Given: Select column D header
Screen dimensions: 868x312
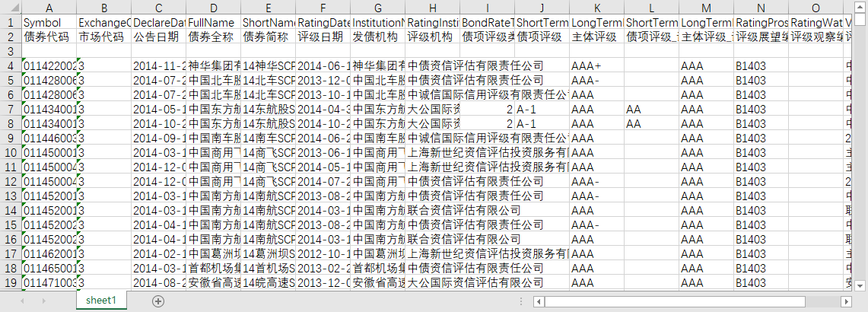Looking at the screenshot, I should coord(214,8).
